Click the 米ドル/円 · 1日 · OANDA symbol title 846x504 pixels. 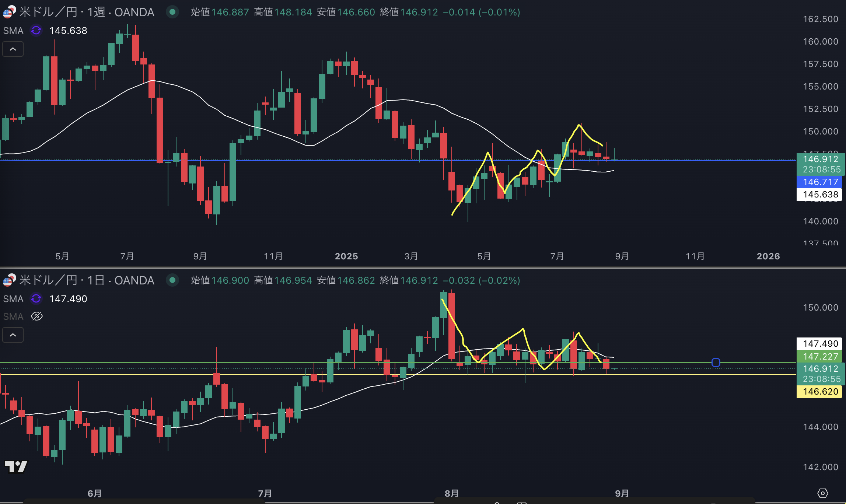point(87,280)
